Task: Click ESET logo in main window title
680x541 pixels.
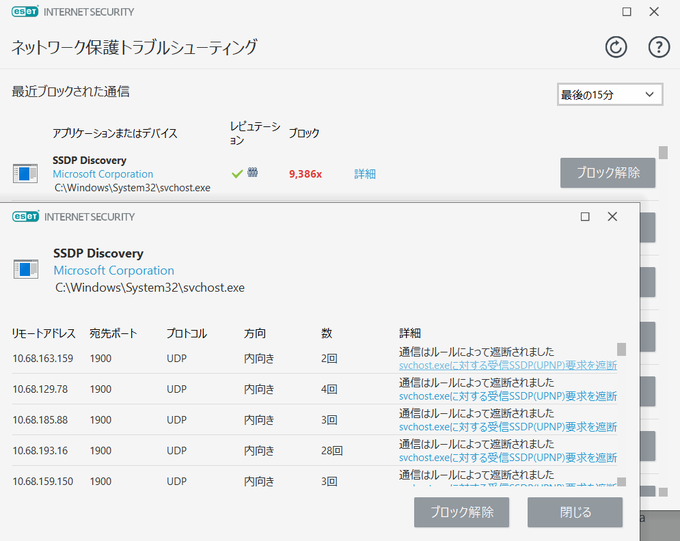Action: click(x=25, y=12)
